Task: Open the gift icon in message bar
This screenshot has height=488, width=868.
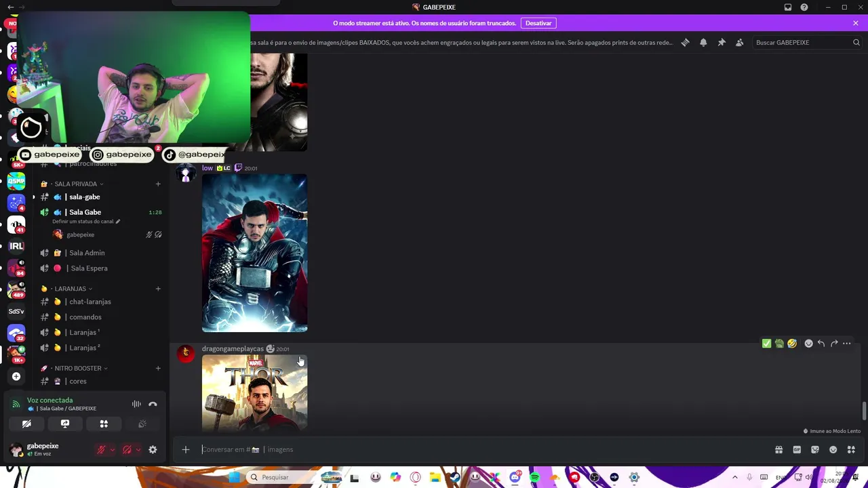Action: click(x=778, y=449)
